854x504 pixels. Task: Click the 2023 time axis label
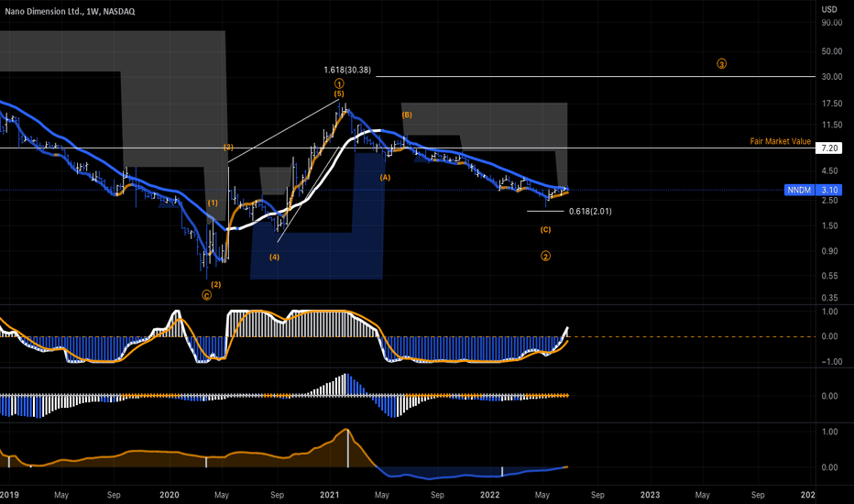point(650,495)
